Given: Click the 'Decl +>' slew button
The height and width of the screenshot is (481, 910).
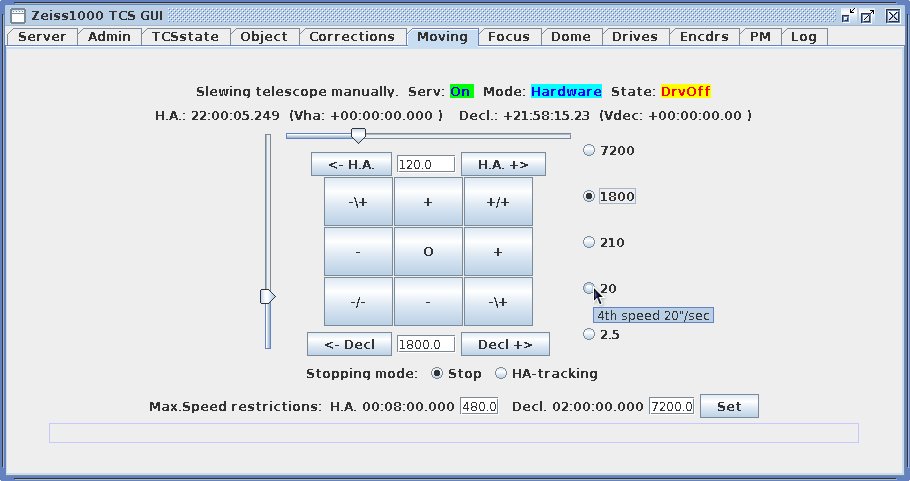Looking at the screenshot, I should (505, 344).
